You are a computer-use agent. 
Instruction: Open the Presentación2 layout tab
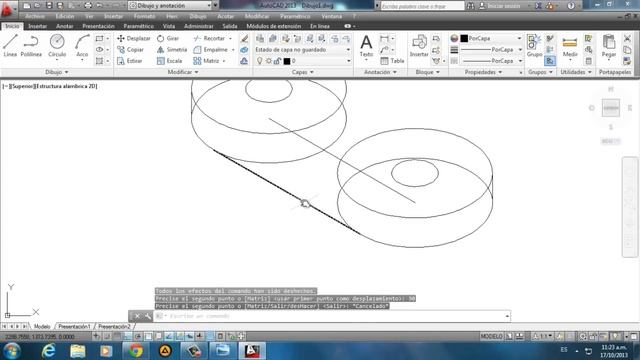coord(114,327)
